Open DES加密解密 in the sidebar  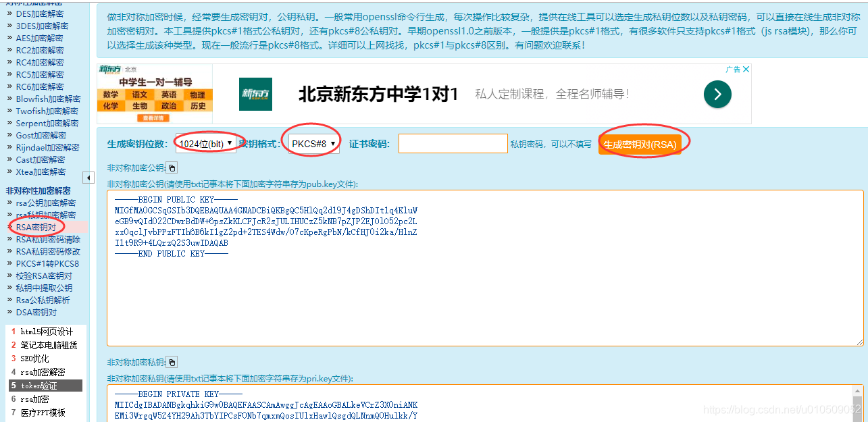40,14
